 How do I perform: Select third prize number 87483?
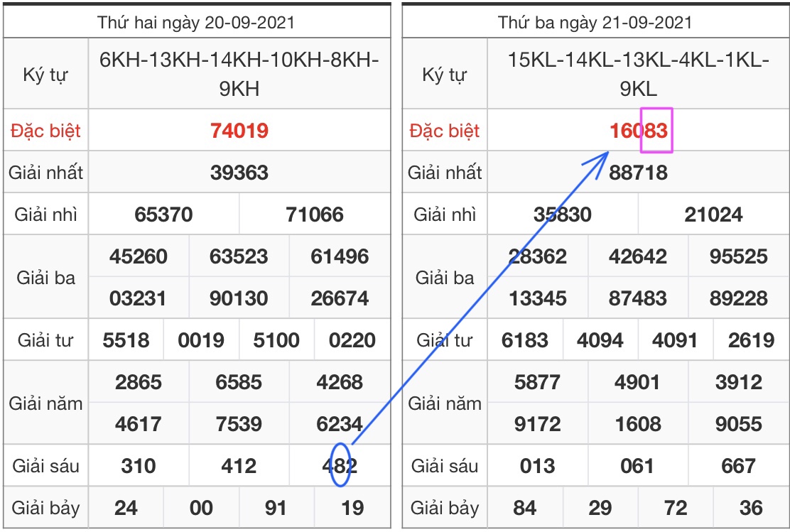point(638,298)
